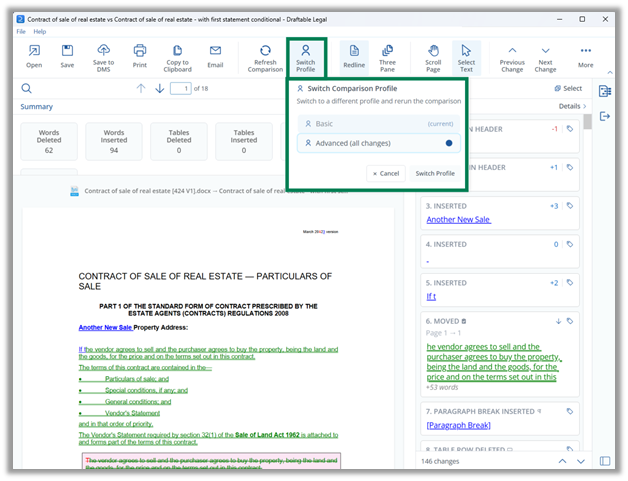This screenshot has width=628, height=481.
Task: Open the Switch Profile tool
Action: click(306, 58)
